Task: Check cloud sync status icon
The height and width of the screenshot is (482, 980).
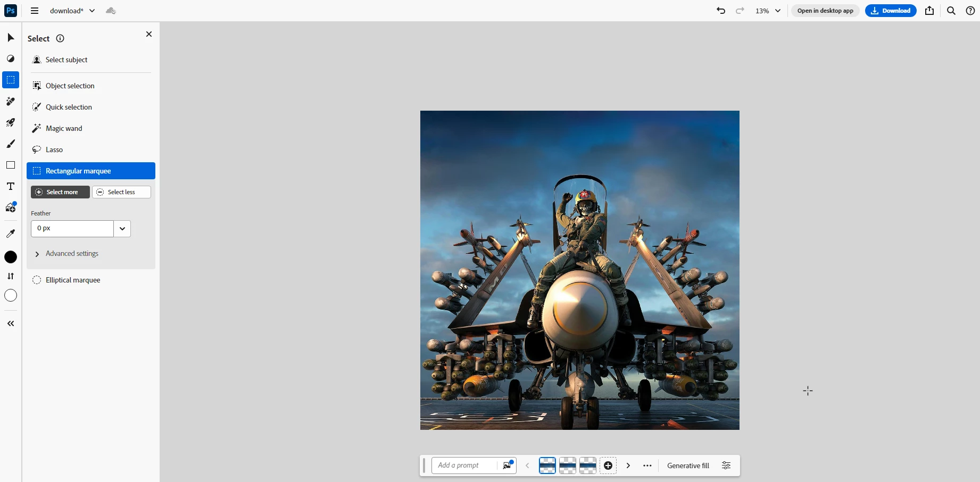Action: pyautogui.click(x=111, y=11)
